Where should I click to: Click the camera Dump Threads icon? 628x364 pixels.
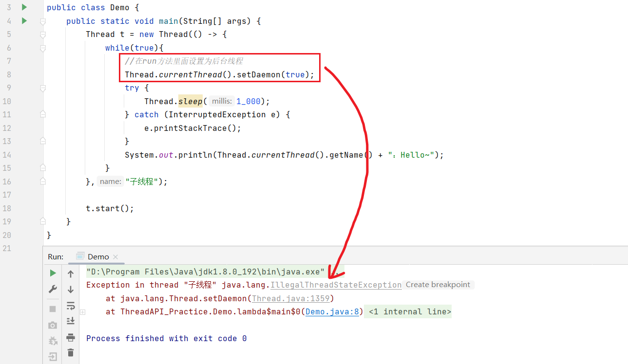tap(53, 325)
